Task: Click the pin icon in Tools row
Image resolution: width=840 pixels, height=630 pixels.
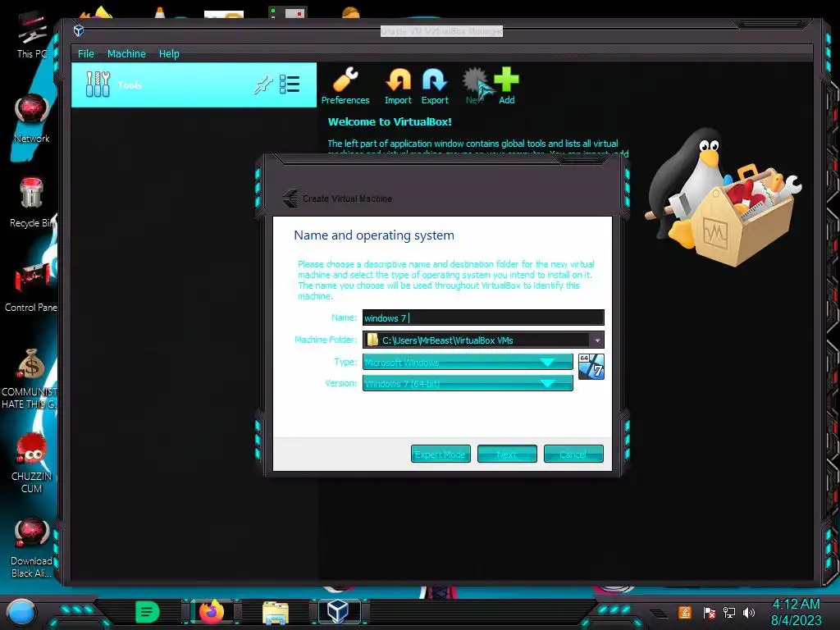Action: coord(263,84)
